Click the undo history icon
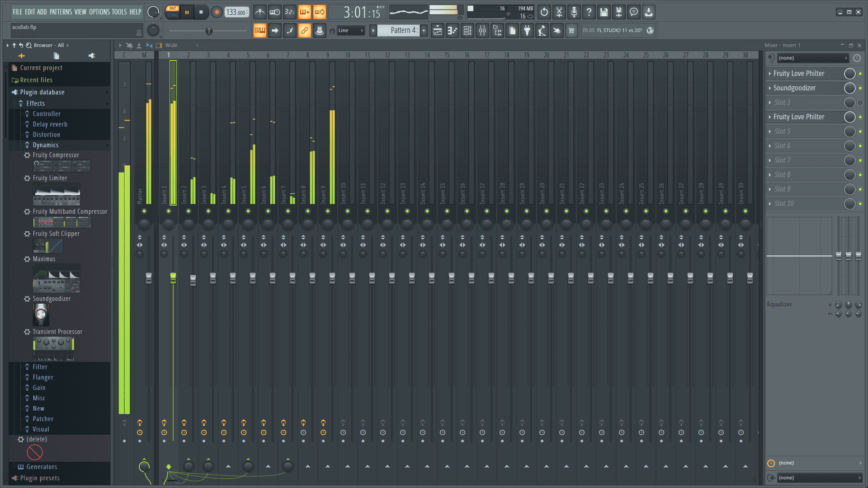Image resolution: width=868 pixels, height=488 pixels. pos(544,12)
